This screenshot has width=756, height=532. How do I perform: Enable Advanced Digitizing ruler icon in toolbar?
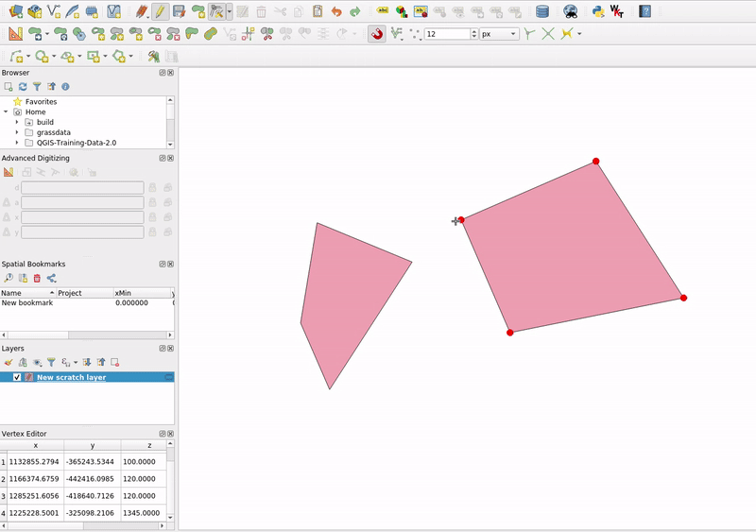coord(15,33)
